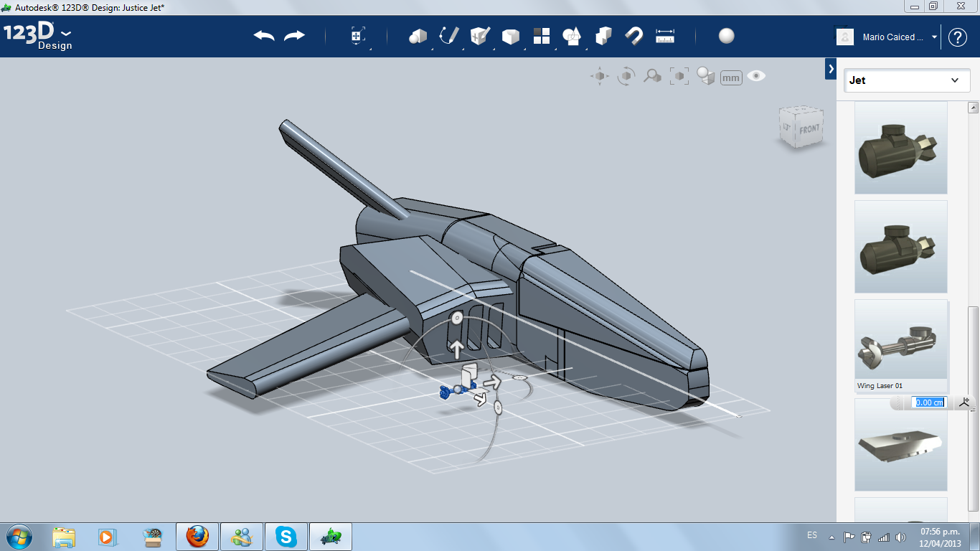Select the second engine part thumbnail

(x=901, y=247)
